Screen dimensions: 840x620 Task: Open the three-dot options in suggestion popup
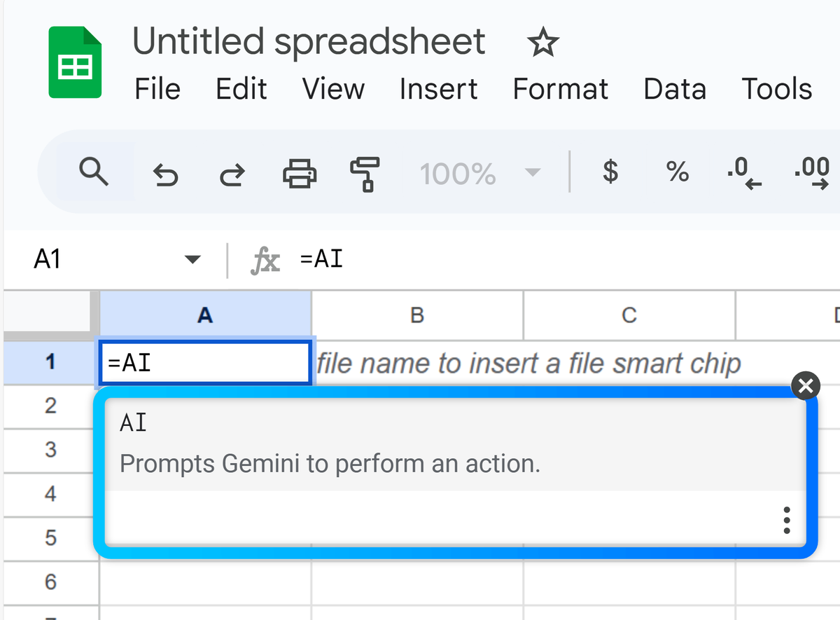point(787,520)
